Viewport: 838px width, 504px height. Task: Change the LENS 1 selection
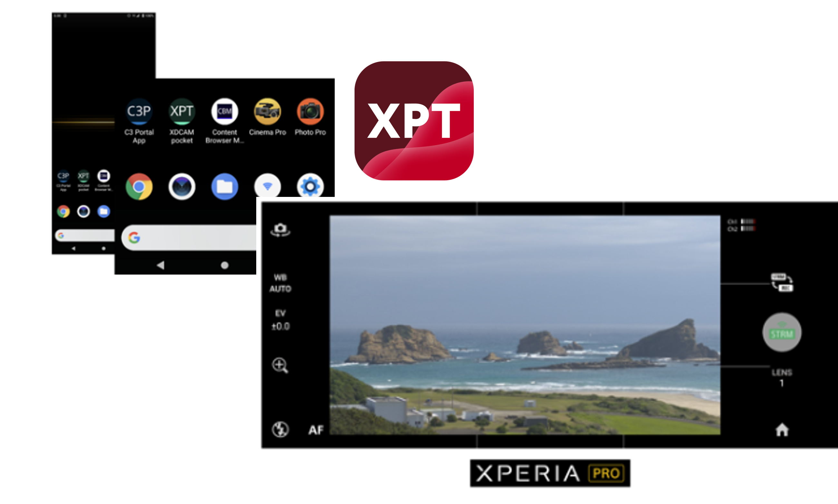782,378
